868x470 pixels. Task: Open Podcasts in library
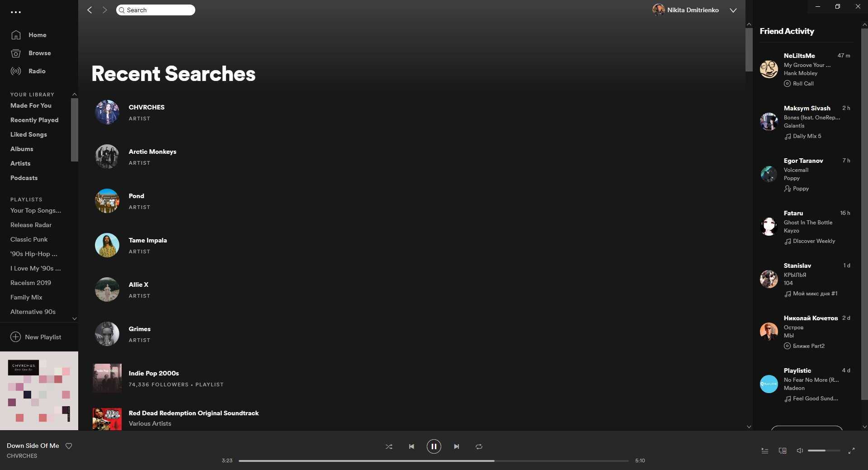pyautogui.click(x=24, y=178)
